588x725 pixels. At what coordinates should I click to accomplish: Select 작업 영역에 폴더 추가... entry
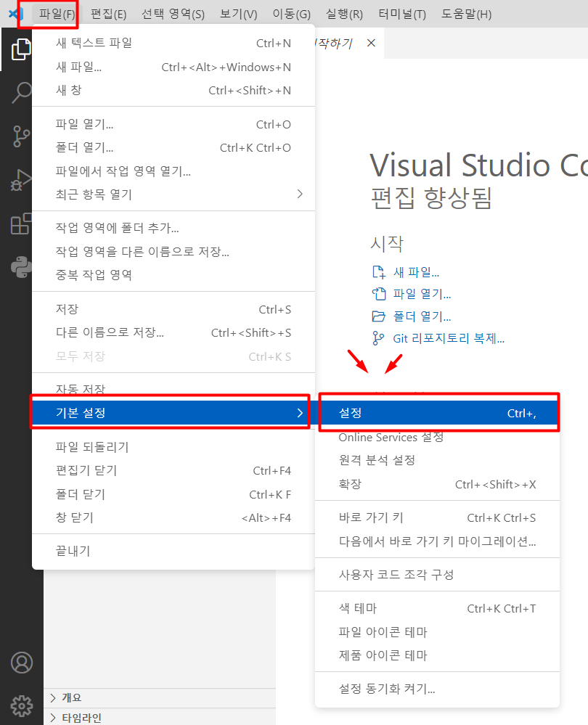click(173, 228)
